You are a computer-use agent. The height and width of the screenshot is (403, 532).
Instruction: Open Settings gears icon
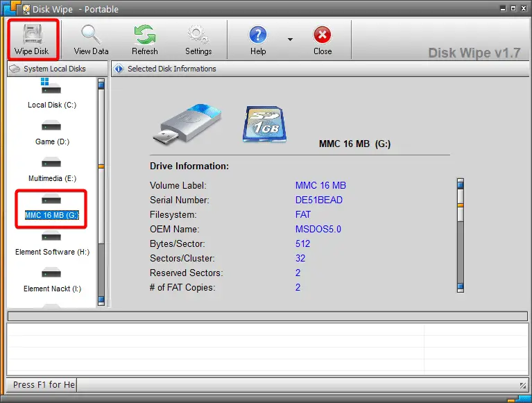(x=198, y=35)
